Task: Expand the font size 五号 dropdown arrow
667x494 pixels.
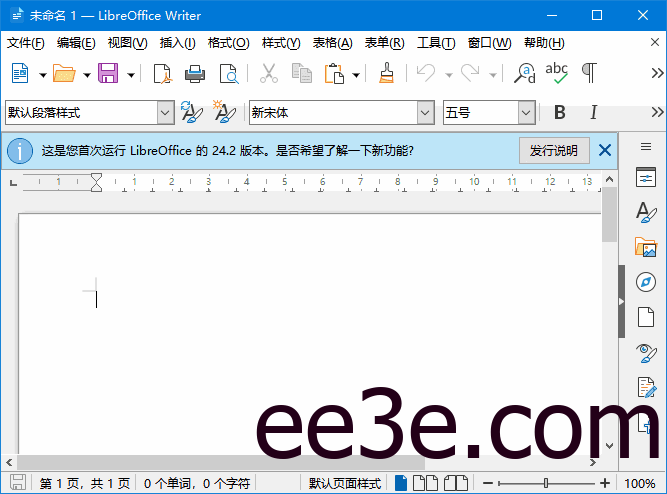Action: tap(526, 113)
